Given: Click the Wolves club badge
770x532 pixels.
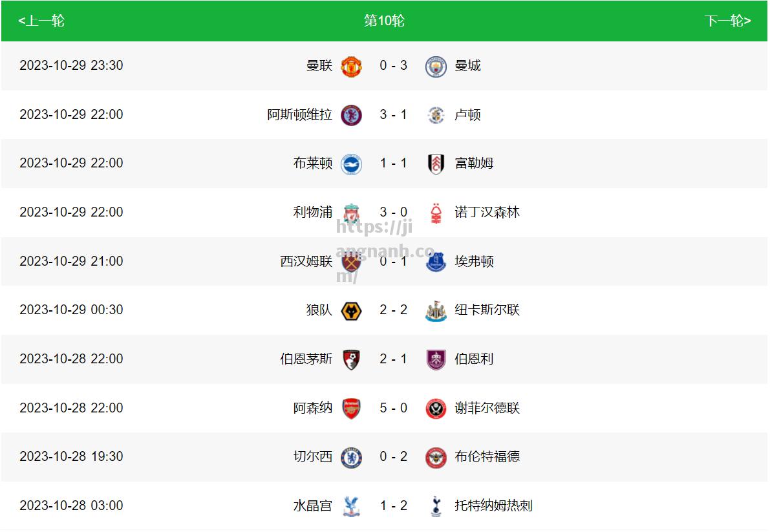Looking at the screenshot, I should (x=351, y=311).
